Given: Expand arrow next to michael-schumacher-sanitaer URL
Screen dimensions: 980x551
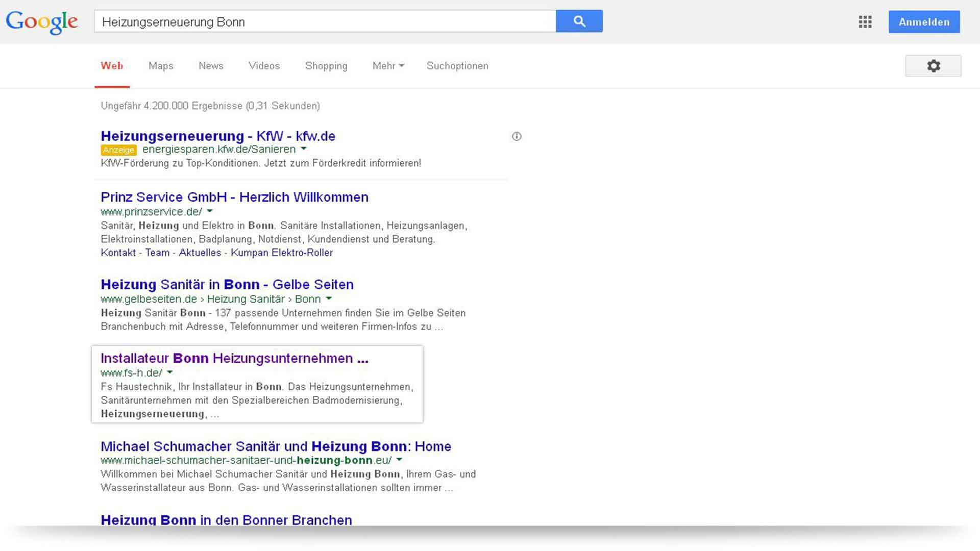Looking at the screenshot, I should coord(399,460).
